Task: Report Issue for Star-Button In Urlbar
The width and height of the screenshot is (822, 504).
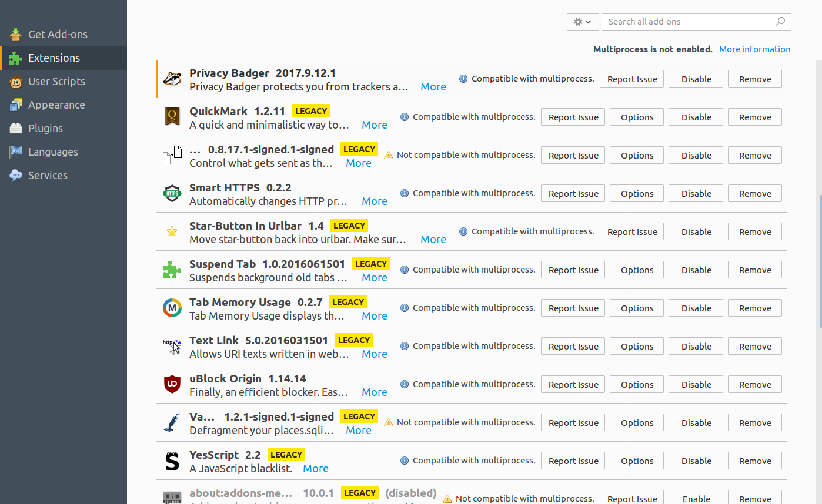Action: 632,232
